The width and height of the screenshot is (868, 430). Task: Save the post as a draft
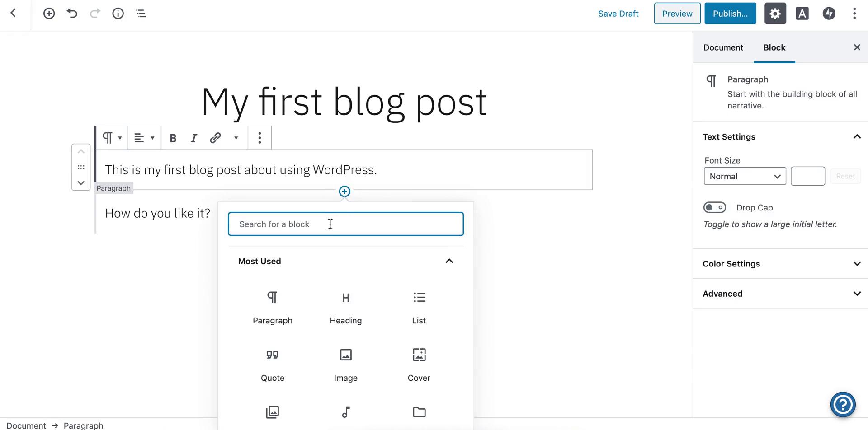(x=618, y=13)
